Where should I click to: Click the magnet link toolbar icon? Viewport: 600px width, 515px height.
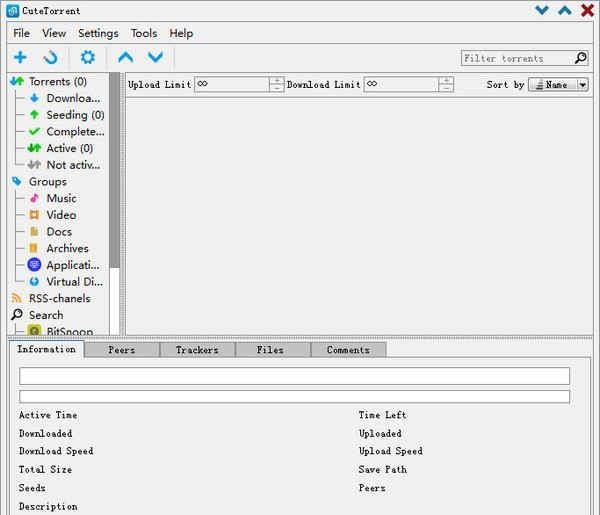click(x=51, y=57)
